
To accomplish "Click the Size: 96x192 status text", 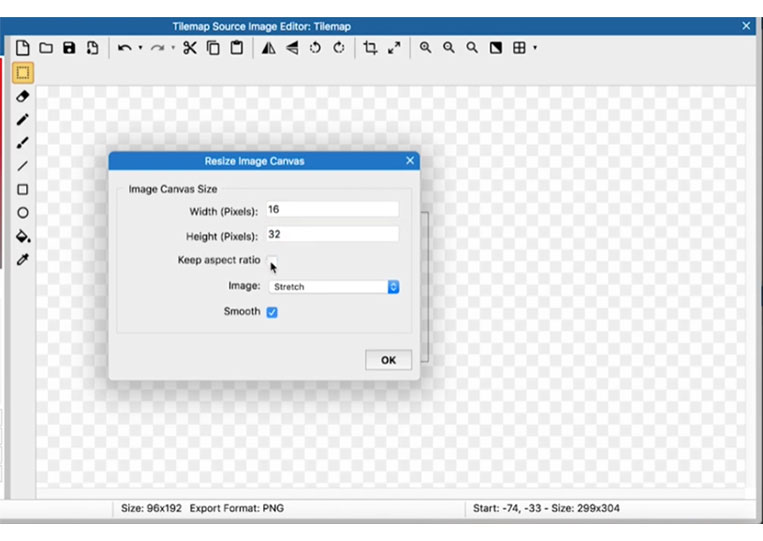I will pyautogui.click(x=151, y=508).
